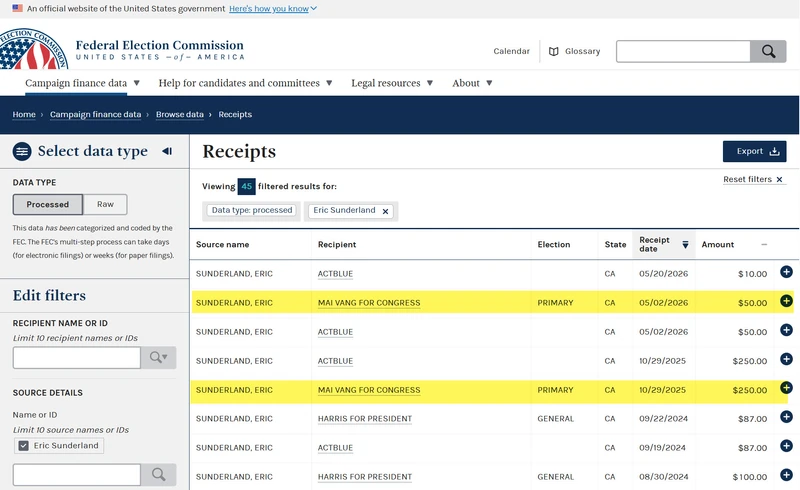This screenshot has height=490, width=800.
Task: Open the MAI VANG FOR CONGRESS link dated 05/02/2026
Action: 369,303
